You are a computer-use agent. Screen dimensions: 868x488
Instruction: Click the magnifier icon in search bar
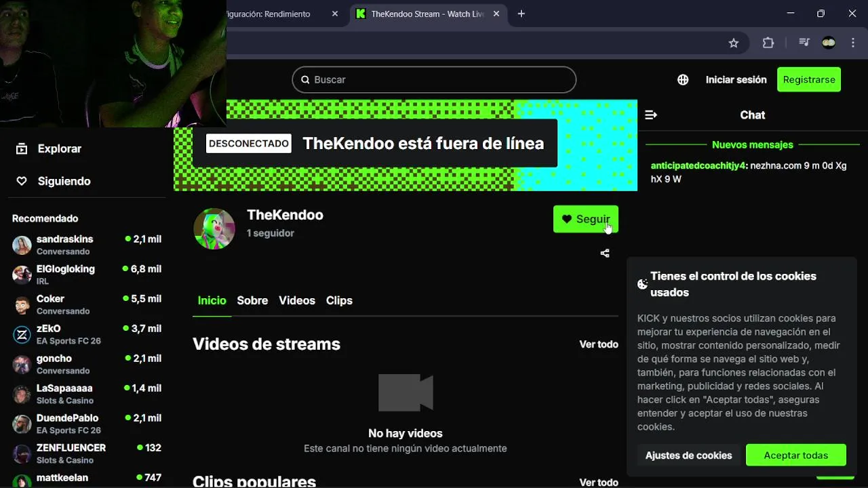click(305, 79)
